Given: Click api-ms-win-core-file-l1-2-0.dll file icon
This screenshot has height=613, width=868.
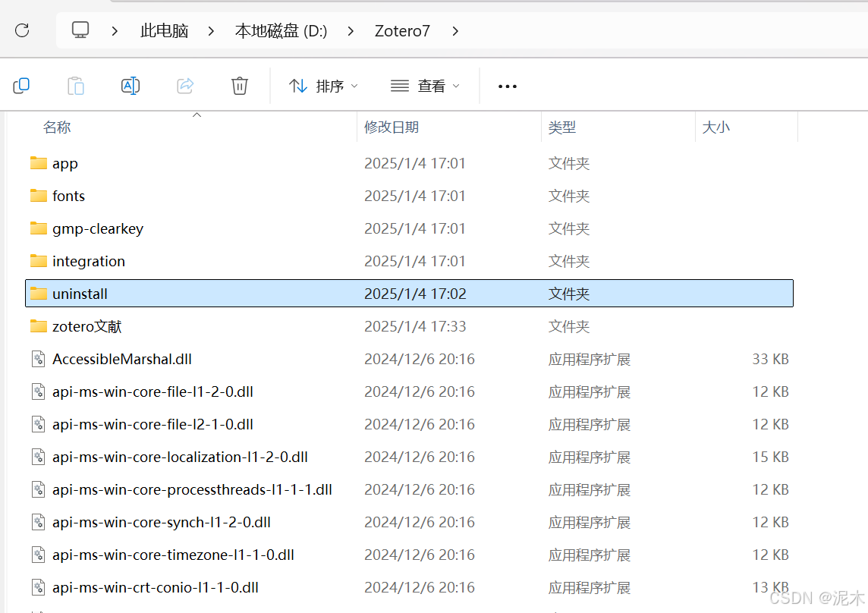Looking at the screenshot, I should 38,391.
